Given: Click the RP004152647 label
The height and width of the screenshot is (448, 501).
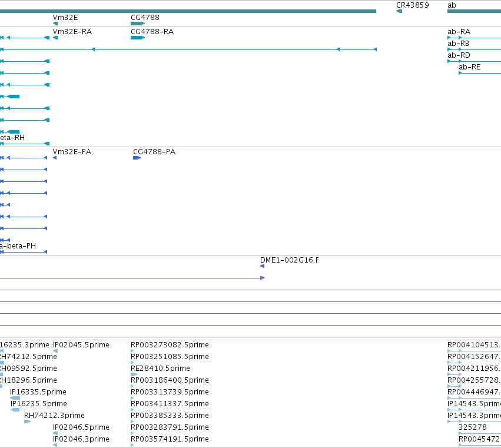Looking at the screenshot, I should click(474, 357).
